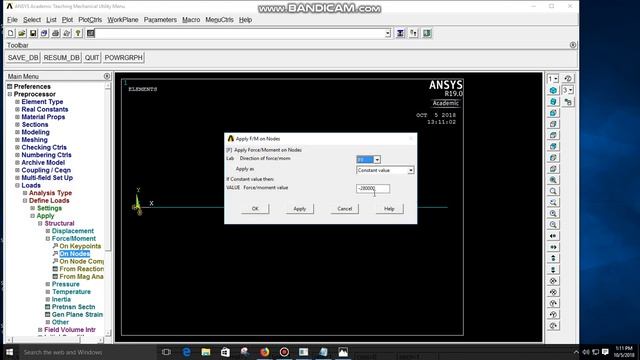Select On Keypoints under Force/Moment
640x360 pixels.
coord(80,246)
